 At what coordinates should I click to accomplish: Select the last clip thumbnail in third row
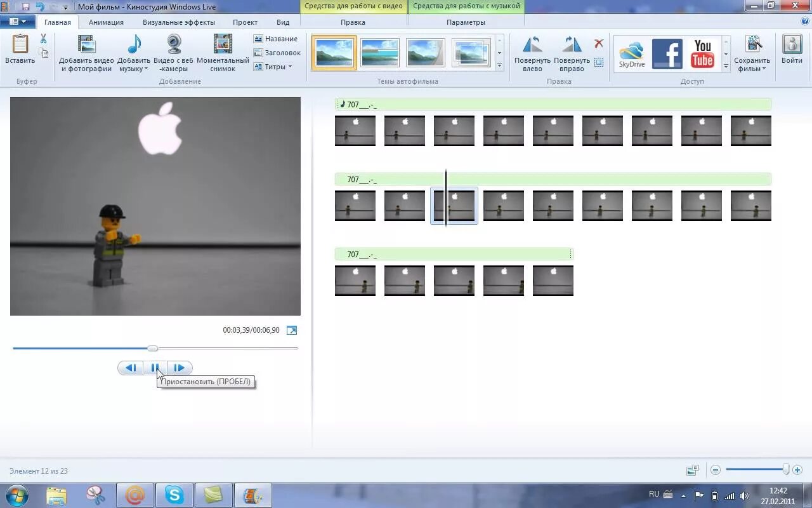point(553,281)
